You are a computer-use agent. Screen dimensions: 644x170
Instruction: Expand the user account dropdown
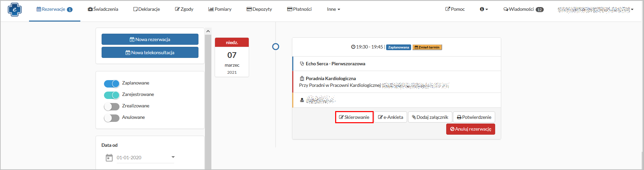(632, 9)
